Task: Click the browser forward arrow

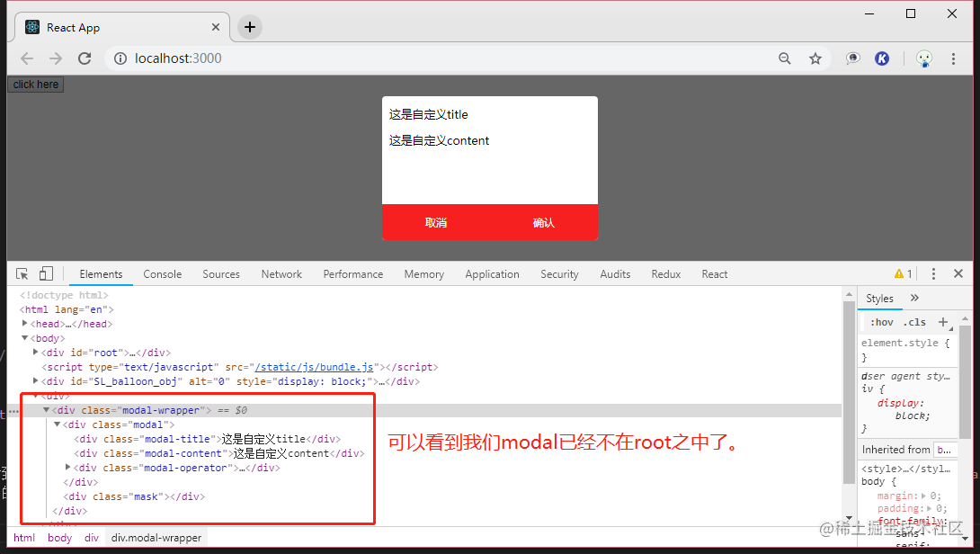Action: pos(56,58)
